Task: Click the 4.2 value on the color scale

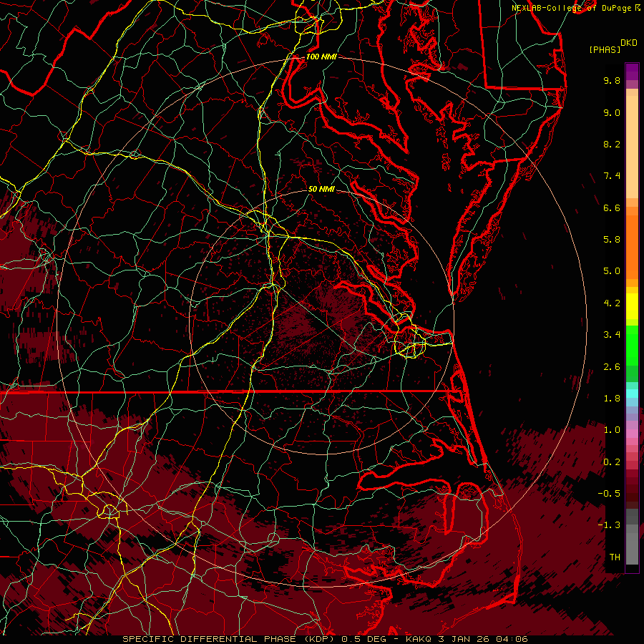Action: (x=612, y=303)
